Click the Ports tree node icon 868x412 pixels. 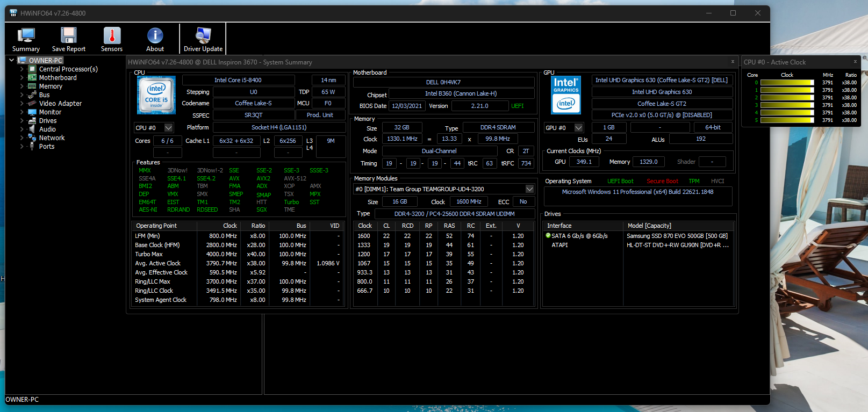click(x=32, y=147)
